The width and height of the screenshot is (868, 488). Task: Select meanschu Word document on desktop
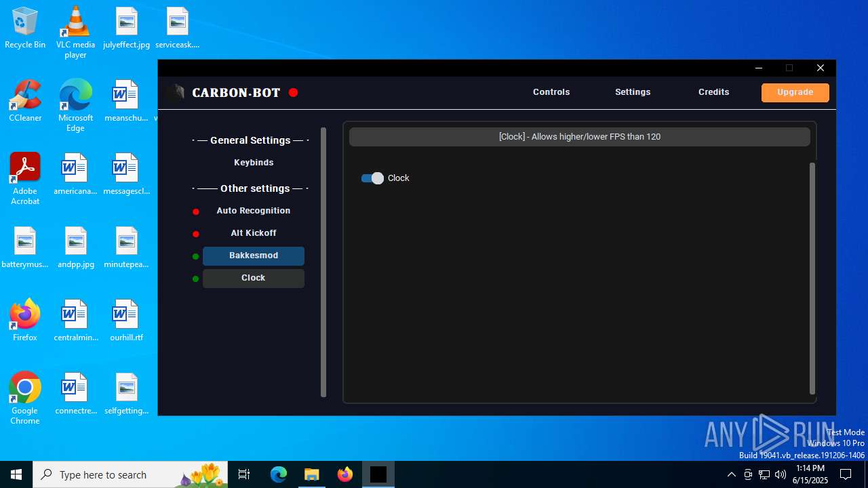(x=126, y=102)
